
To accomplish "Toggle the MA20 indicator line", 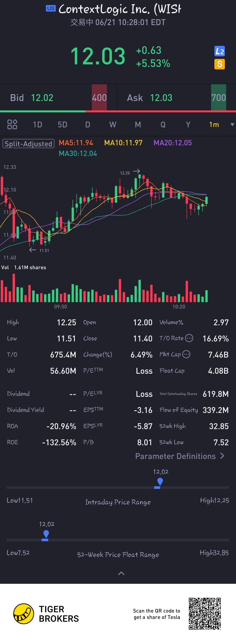I will tap(173, 143).
